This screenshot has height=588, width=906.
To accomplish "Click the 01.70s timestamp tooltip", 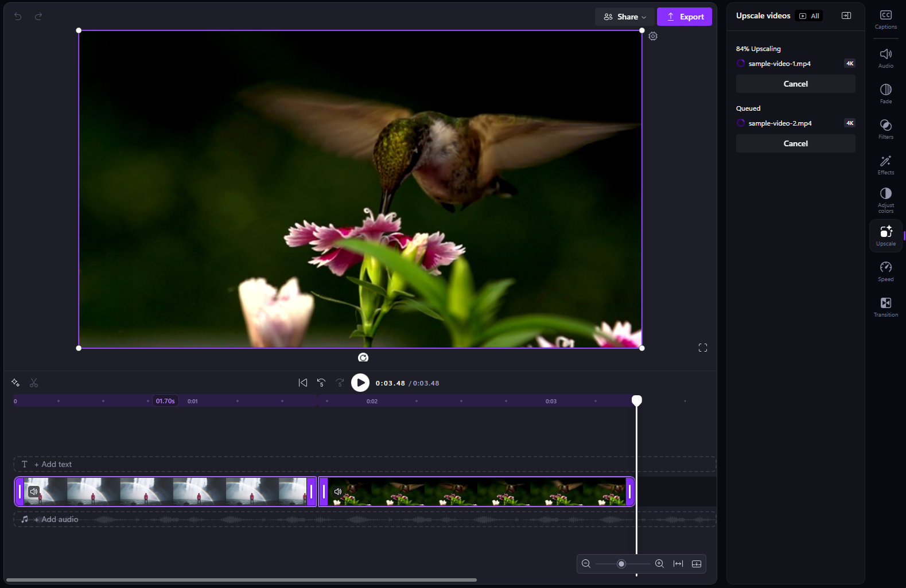I will coord(165,401).
